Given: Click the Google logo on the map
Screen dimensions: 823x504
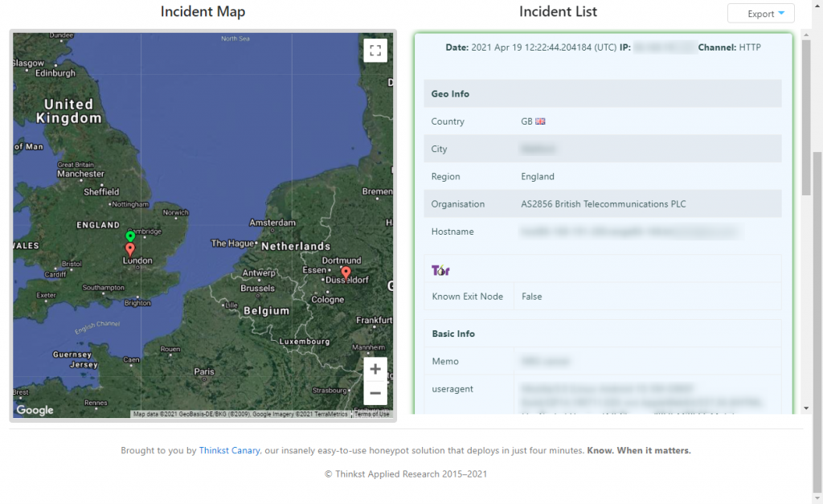Looking at the screenshot, I should point(35,410).
